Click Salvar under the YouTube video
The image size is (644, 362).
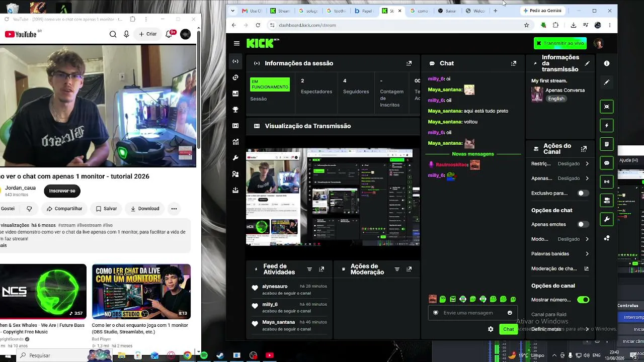pyautogui.click(x=106, y=209)
